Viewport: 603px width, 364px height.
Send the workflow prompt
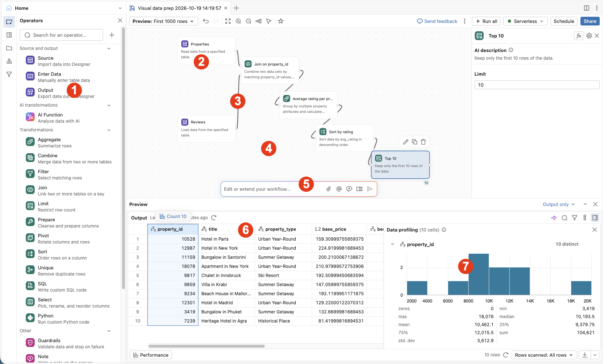(x=370, y=189)
